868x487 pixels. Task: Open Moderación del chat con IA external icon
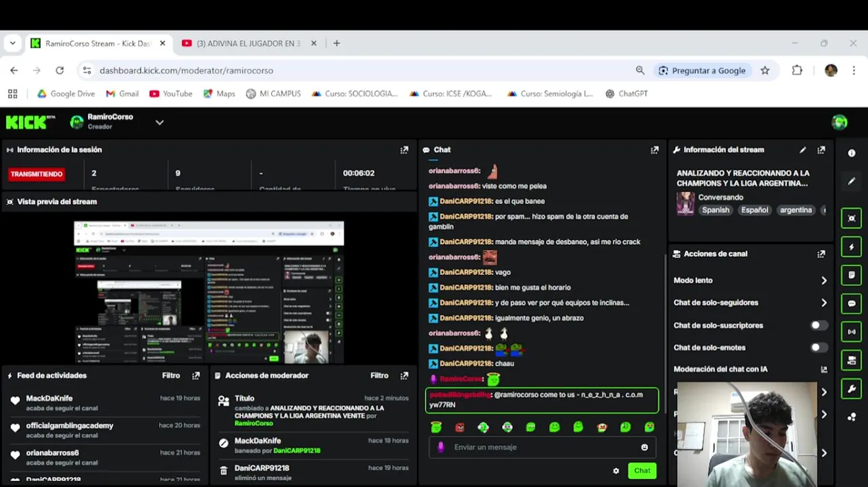(824, 369)
